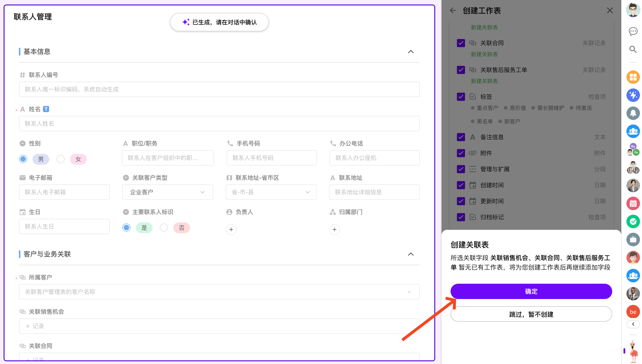642x364 pixels.
Task: Click 新建关联表 link under 关联合同
Action: (484, 54)
